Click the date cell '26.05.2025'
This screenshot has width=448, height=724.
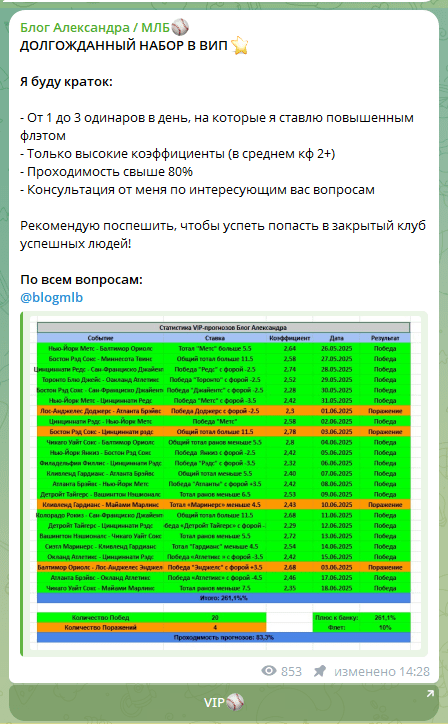click(337, 349)
